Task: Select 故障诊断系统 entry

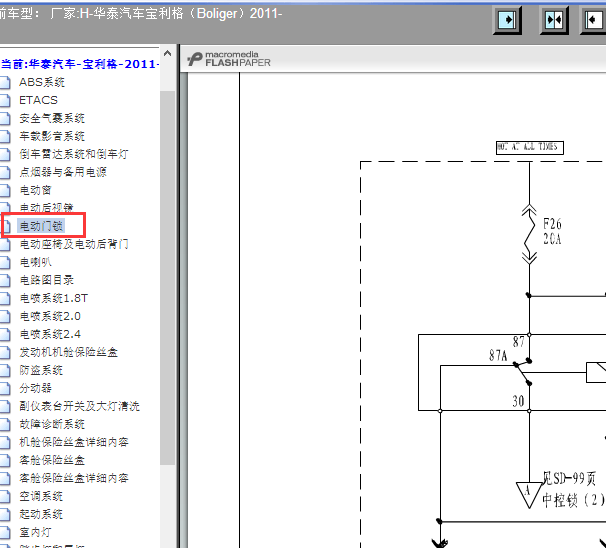Action: 52,424
